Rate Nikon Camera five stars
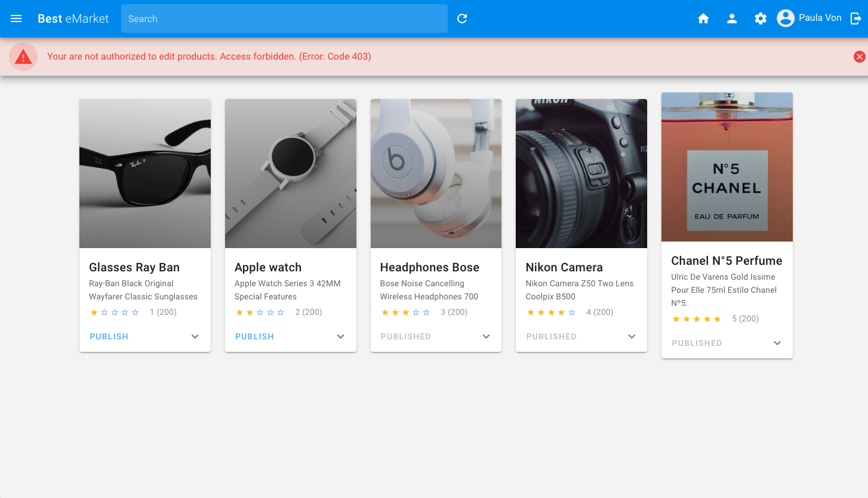 tap(572, 312)
